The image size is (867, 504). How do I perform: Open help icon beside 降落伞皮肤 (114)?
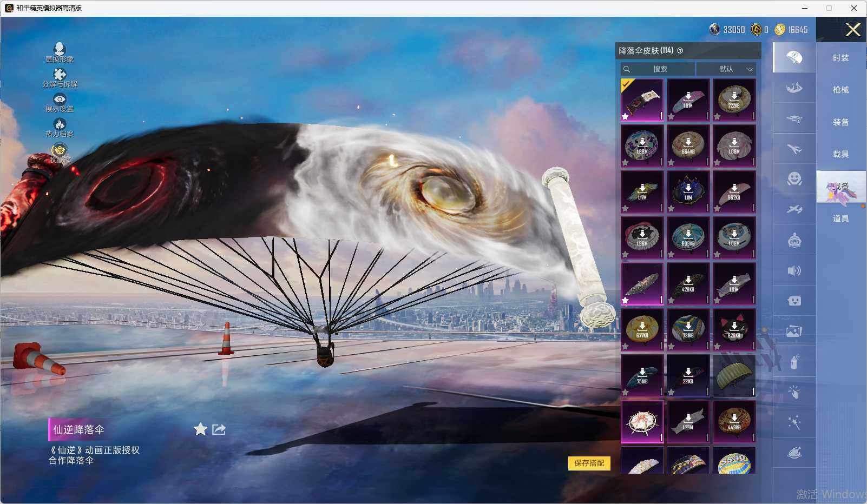pyautogui.click(x=680, y=51)
